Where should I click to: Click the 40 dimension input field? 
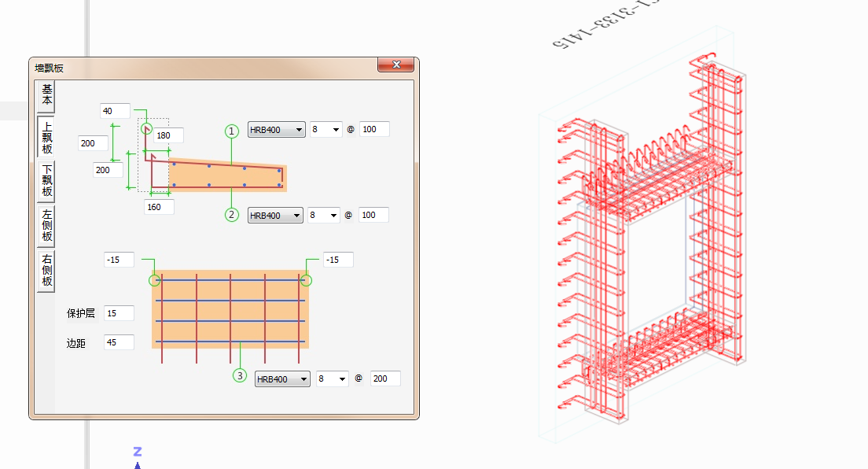click(x=115, y=111)
